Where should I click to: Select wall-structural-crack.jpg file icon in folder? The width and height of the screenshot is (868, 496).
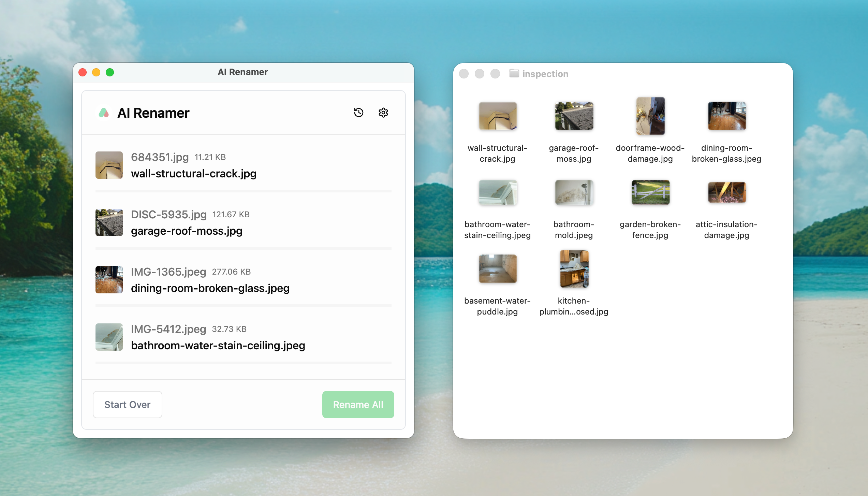click(x=497, y=116)
